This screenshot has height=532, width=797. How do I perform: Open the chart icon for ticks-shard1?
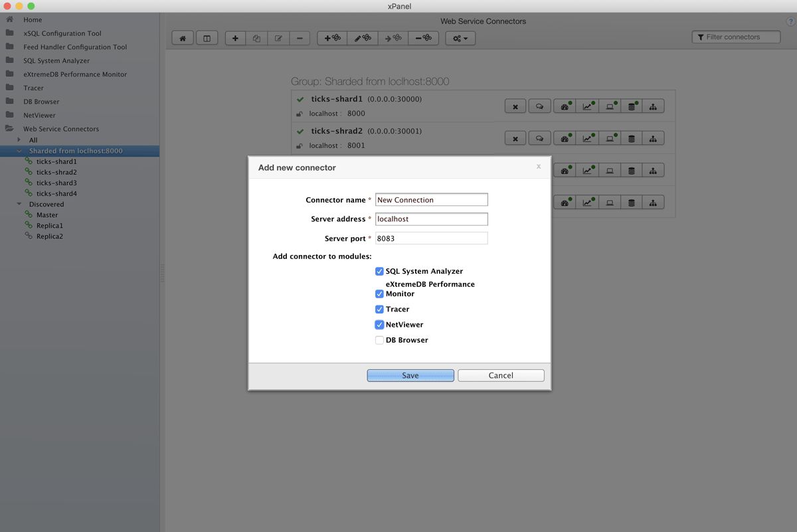(x=588, y=106)
